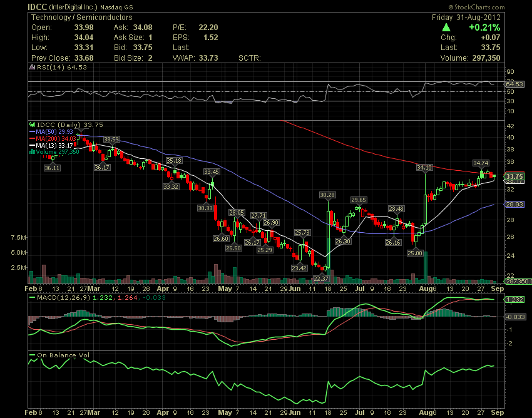532x418 pixels.
Task: Click the 36.11 low price label
Action: coord(52,168)
